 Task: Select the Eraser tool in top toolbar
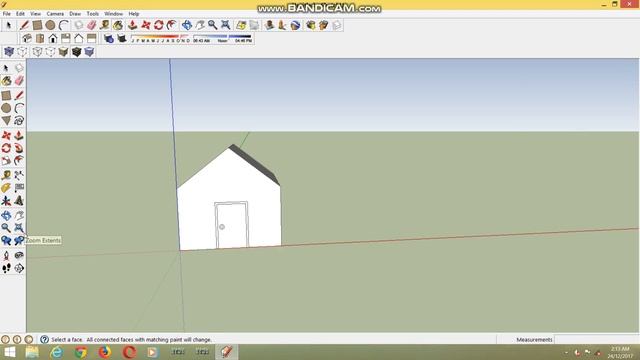(91, 25)
